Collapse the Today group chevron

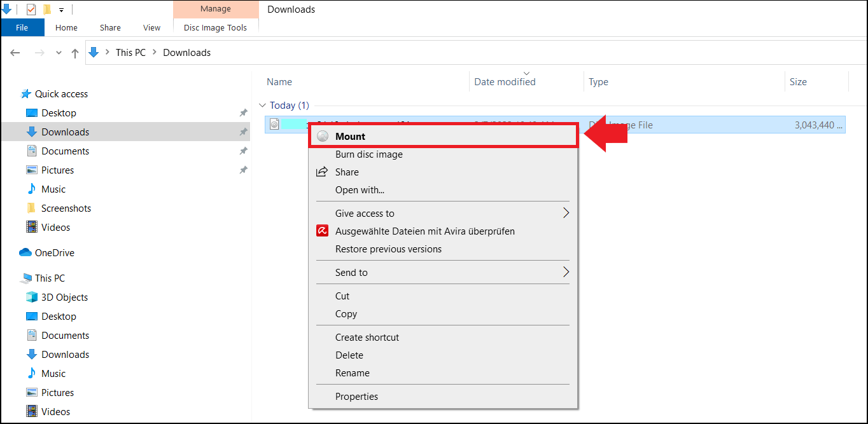[x=262, y=106]
